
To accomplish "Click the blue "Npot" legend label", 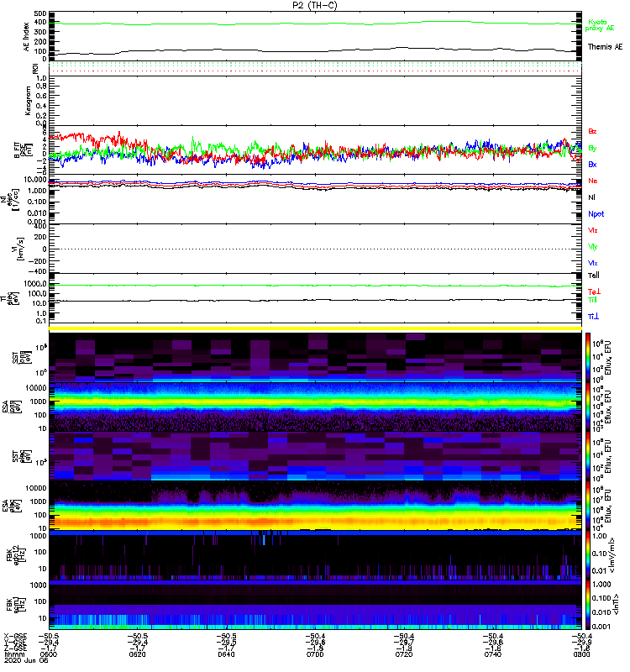I will coord(596,214).
